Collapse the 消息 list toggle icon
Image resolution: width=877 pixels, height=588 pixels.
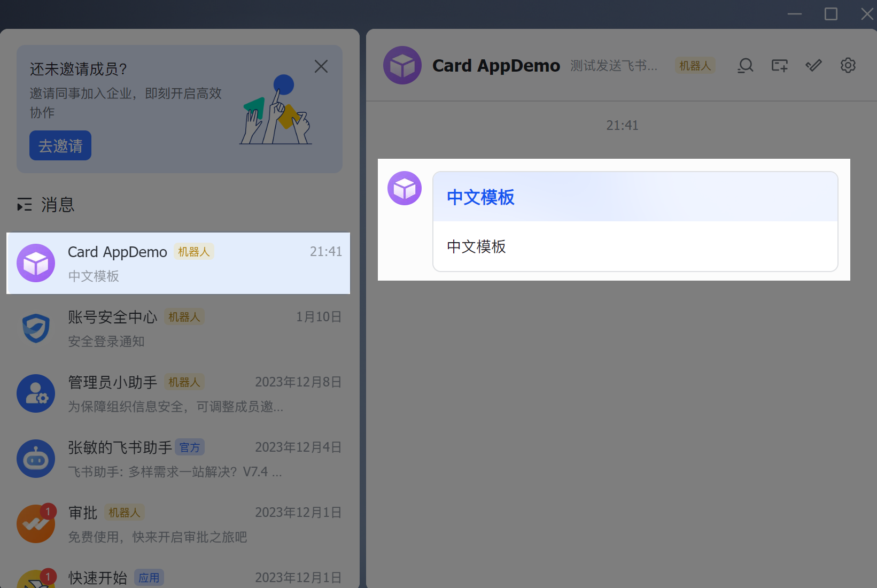[x=24, y=205]
